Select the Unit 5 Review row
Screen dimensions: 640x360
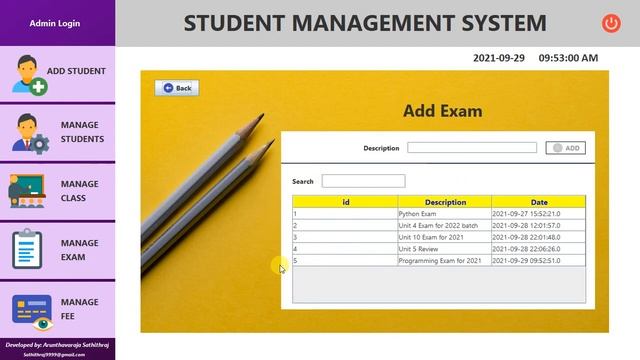point(439,249)
